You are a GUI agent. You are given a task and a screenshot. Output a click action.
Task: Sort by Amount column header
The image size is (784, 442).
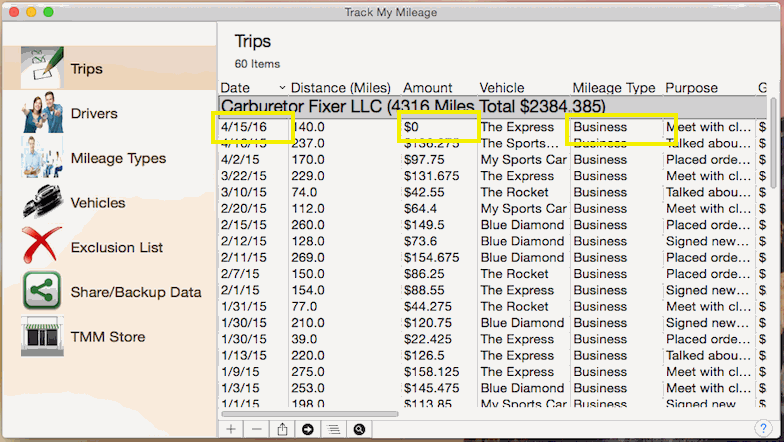click(x=428, y=88)
